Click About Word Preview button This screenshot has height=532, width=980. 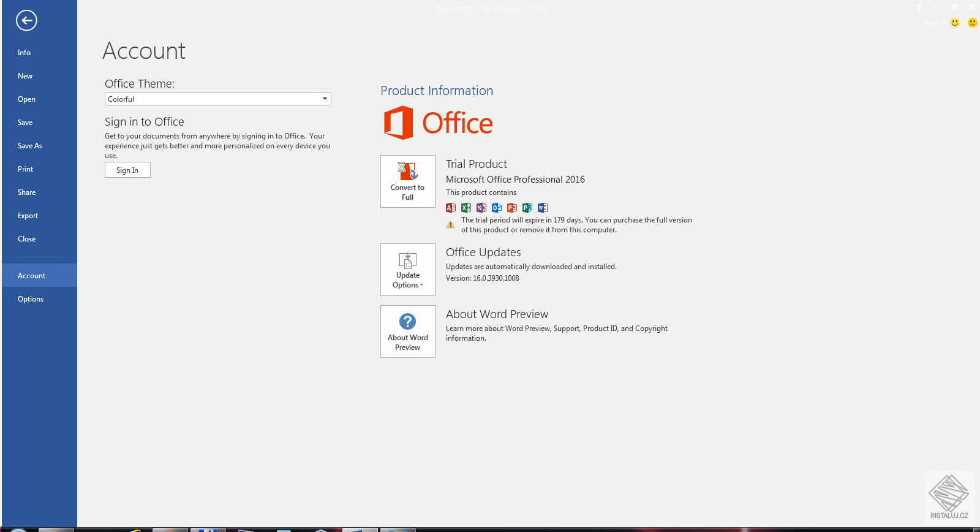click(x=408, y=332)
